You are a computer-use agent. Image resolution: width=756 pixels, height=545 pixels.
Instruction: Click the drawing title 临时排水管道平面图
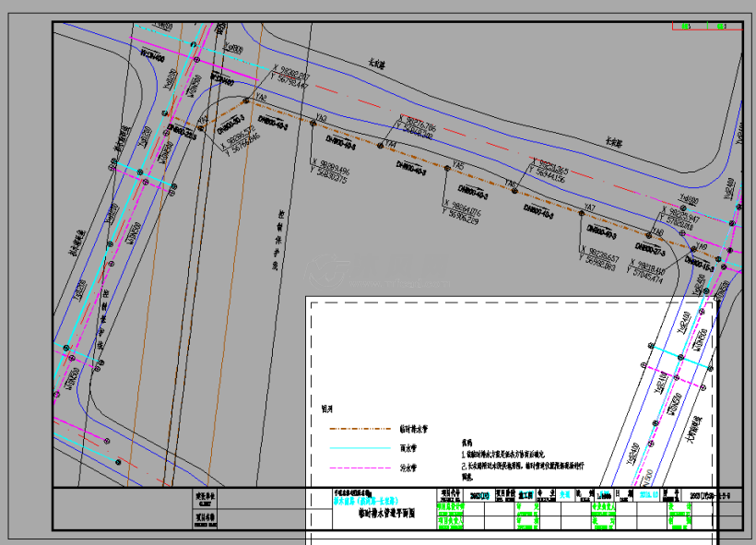pos(386,513)
